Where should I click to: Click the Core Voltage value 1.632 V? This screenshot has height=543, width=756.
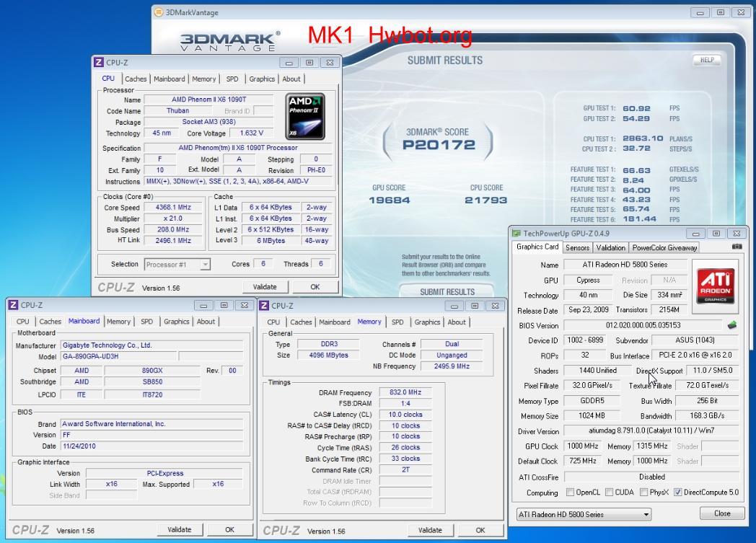[x=252, y=133]
